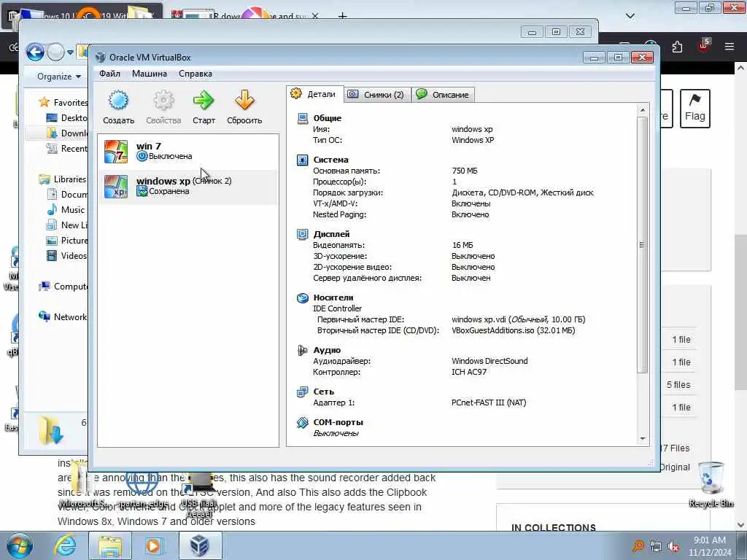This screenshot has width=747, height=560.
Task: Click the Сеть network icon
Action: click(303, 392)
